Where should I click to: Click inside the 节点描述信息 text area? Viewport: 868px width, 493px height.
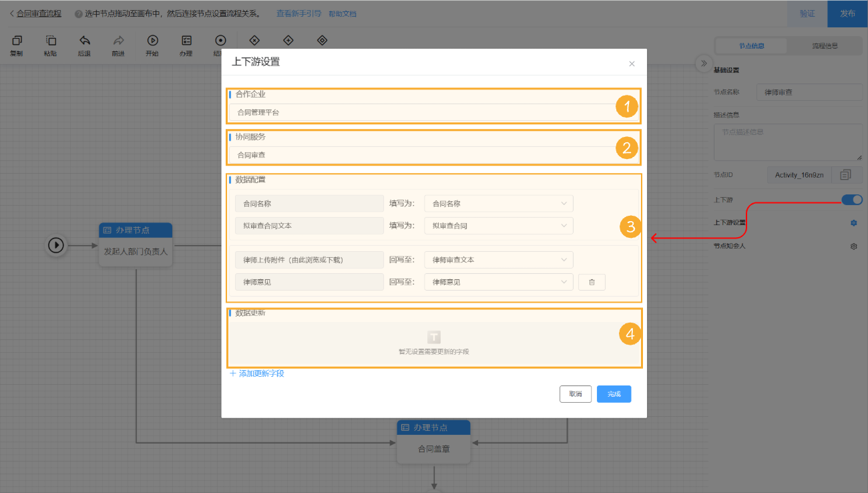coord(788,142)
